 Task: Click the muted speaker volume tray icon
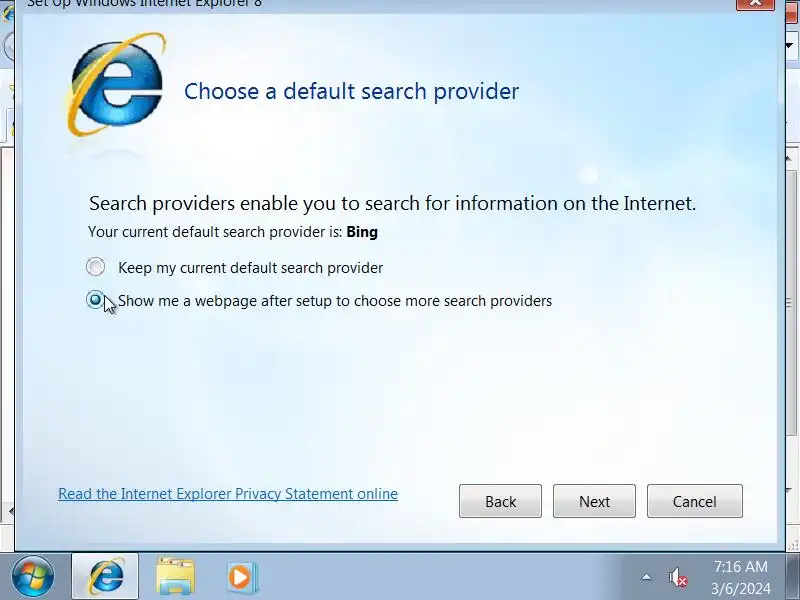(x=678, y=578)
